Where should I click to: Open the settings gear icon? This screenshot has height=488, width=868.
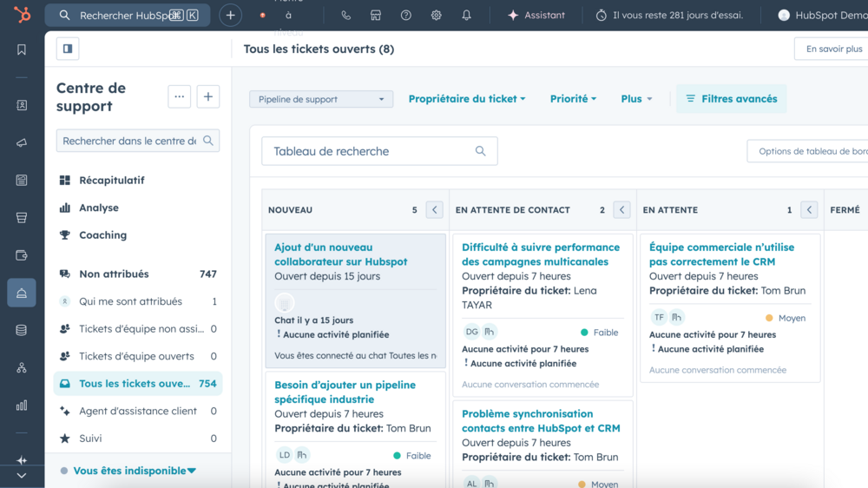click(x=437, y=15)
